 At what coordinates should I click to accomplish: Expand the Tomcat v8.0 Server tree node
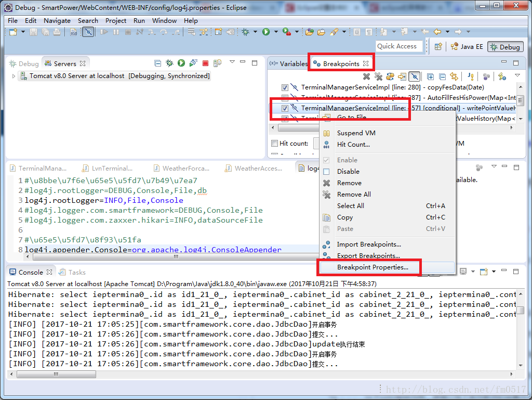coord(14,76)
